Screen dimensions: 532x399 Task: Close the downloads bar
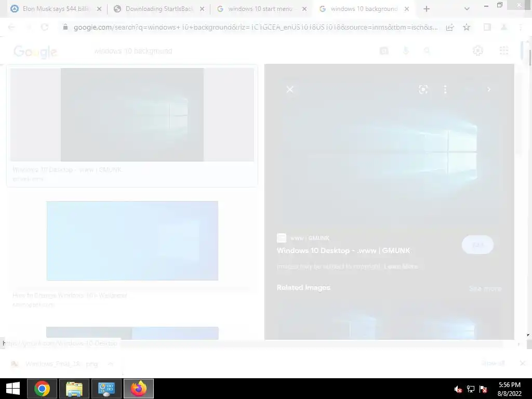[x=523, y=363]
